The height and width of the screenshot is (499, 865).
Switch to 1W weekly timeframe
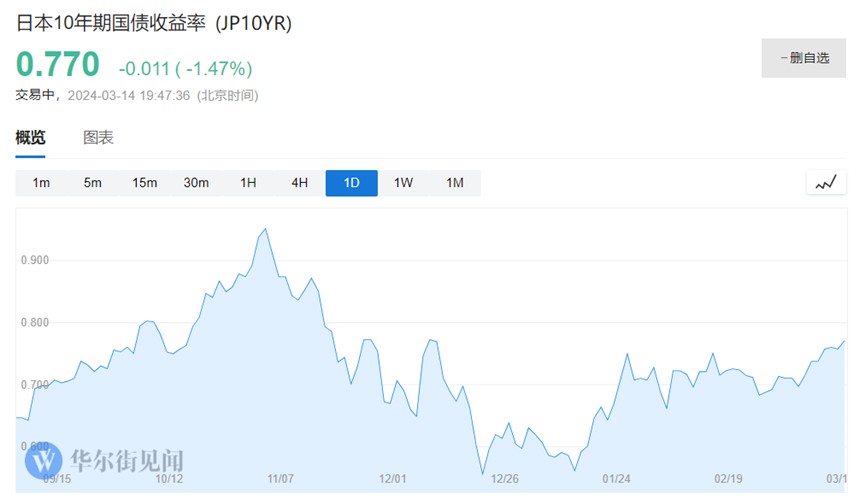point(403,183)
